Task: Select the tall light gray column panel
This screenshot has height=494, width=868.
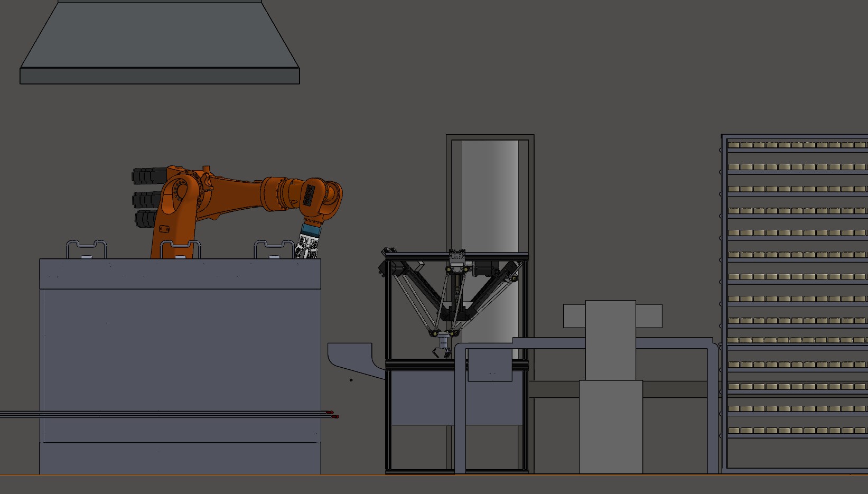Action: [490, 195]
